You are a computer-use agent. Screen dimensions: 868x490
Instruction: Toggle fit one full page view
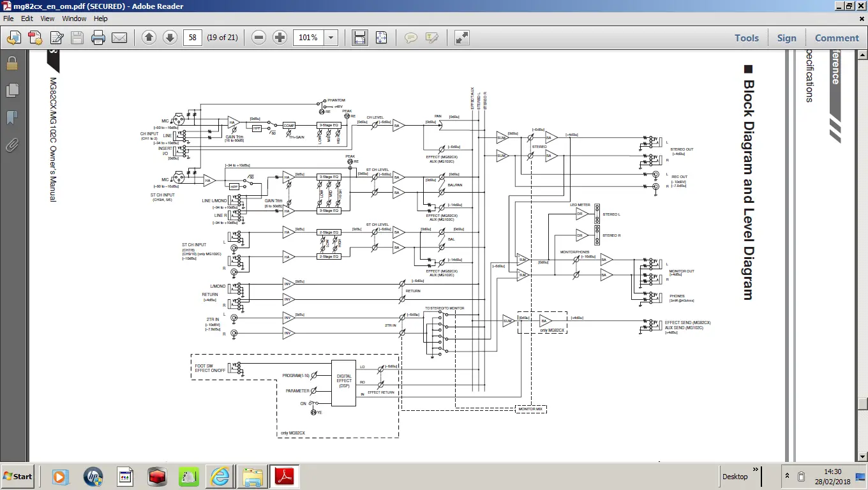[x=381, y=38]
